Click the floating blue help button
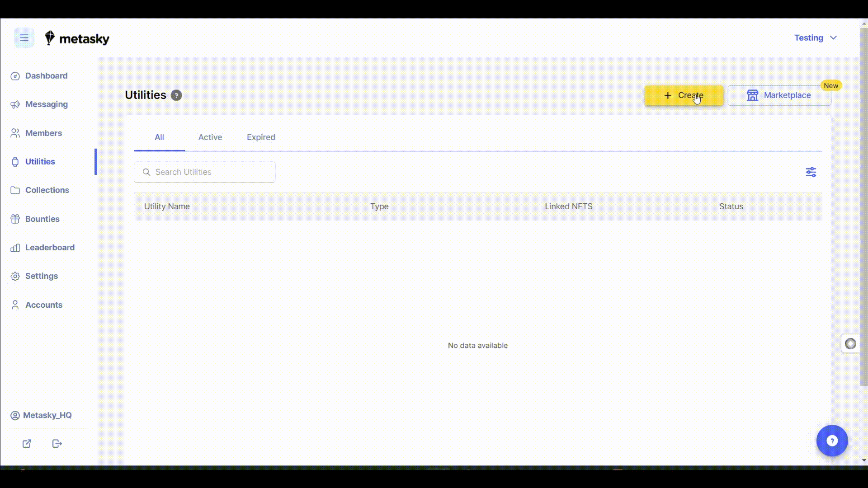This screenshot has width=868, height=488. point(832,441)
